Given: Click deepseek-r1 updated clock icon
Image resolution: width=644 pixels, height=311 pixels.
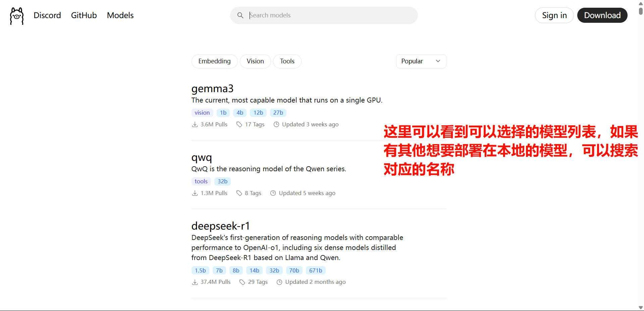Looking at the screenshot, I should [279, 282].
